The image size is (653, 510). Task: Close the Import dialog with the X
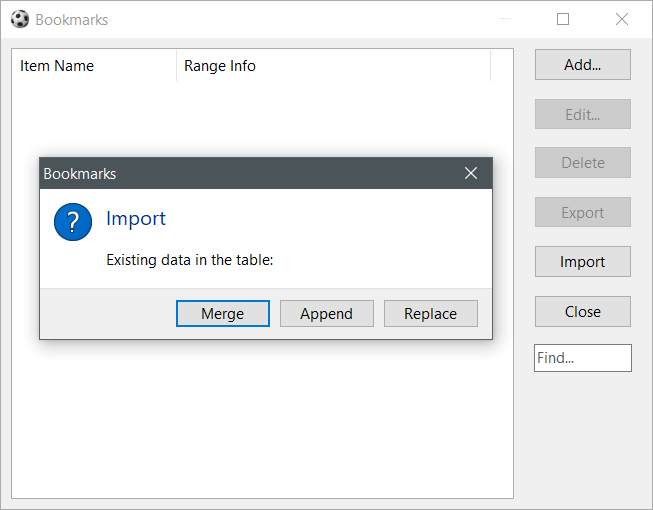tap(471, 173)
